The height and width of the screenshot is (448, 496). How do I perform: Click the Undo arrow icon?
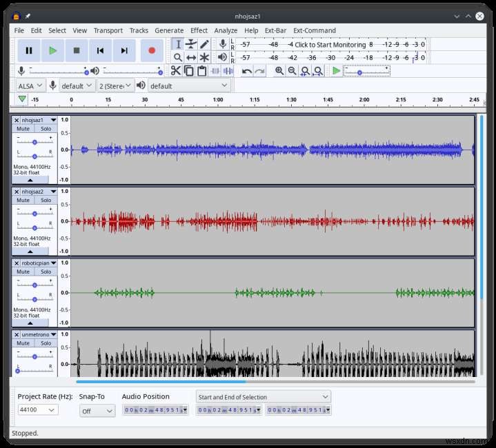(246, 71)
